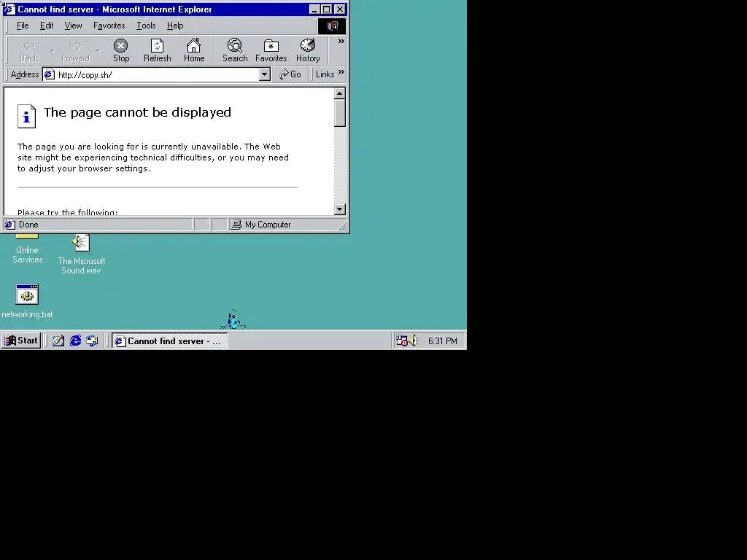
Task: Click the 6:31 PM clock
Action: tap(443, 341)
